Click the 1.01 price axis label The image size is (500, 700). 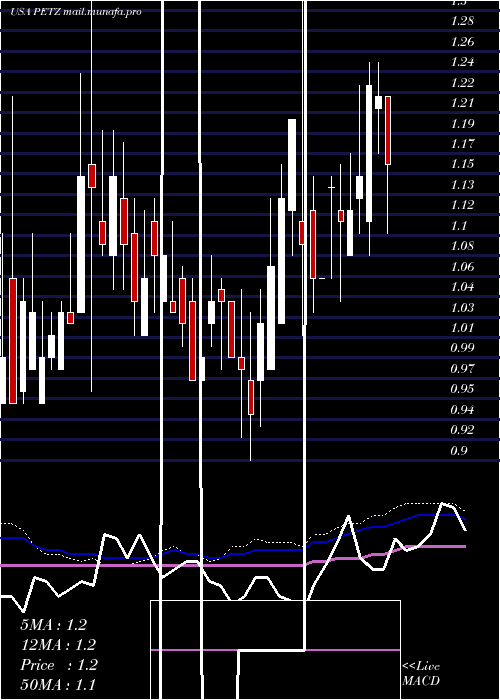coord(462,328)
